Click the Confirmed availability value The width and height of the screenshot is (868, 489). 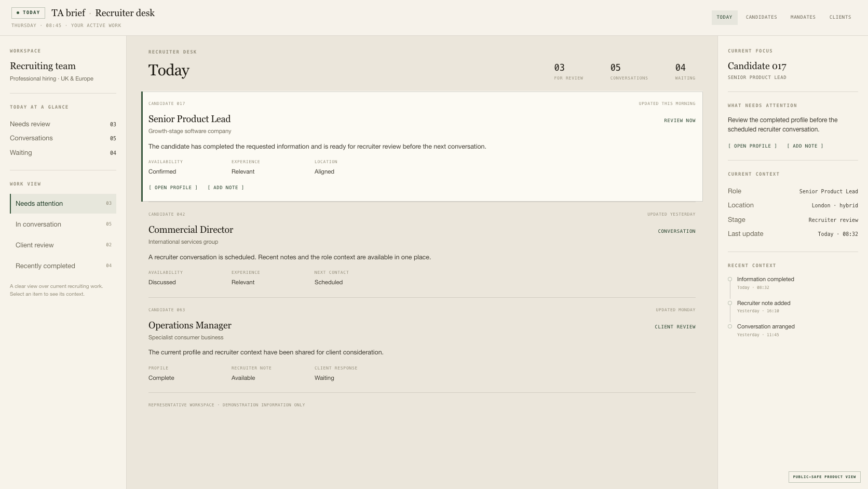coord(162,172)
